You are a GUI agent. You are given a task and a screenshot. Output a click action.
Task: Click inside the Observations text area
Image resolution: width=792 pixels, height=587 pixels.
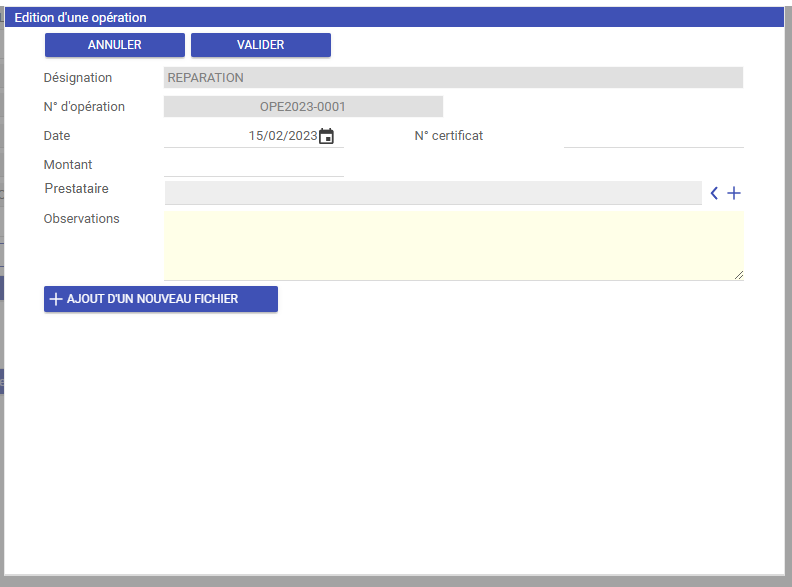[x=454, y=246]
